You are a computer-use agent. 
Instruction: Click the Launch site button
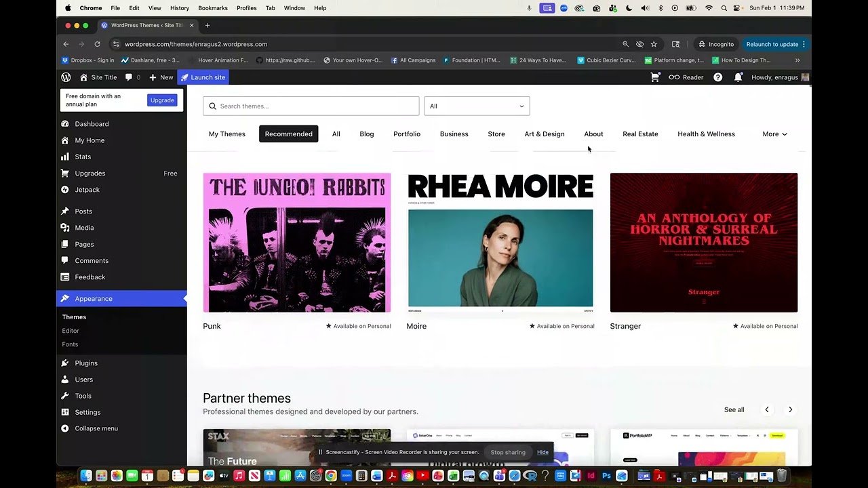203,77
